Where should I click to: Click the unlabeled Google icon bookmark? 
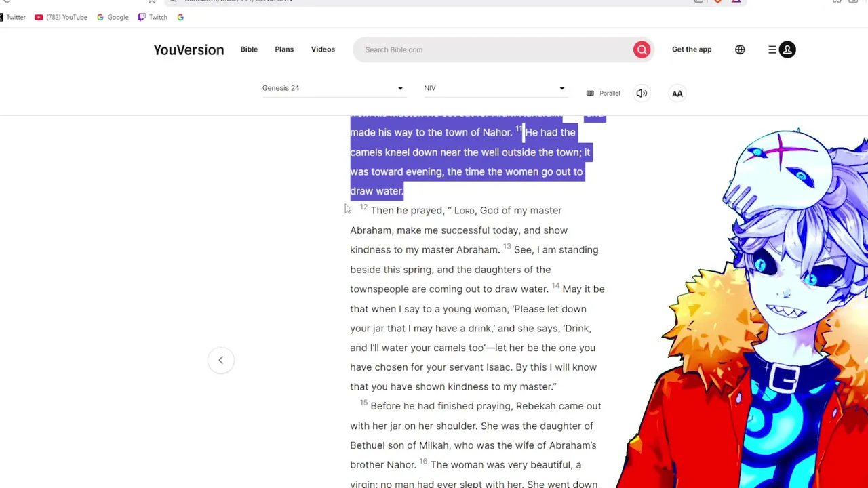180,17
